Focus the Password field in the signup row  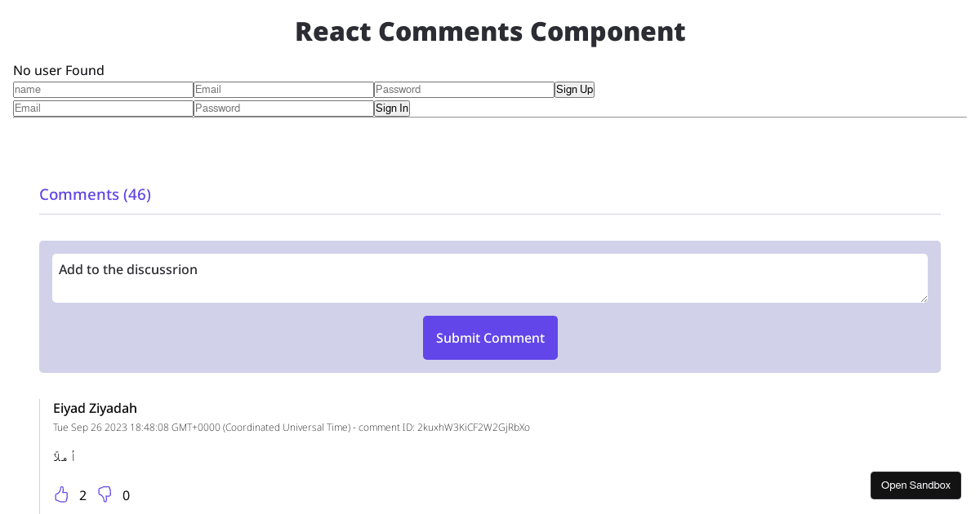(x=463, y=89)
